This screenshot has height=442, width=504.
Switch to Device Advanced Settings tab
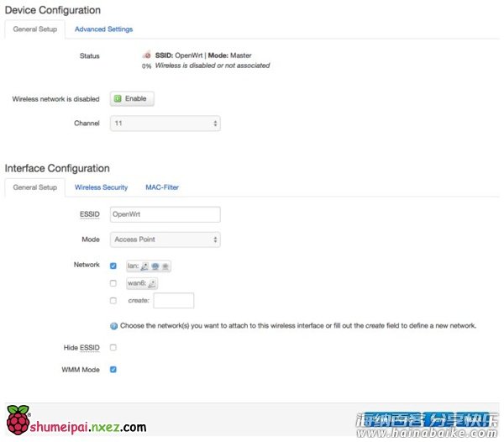103,29
